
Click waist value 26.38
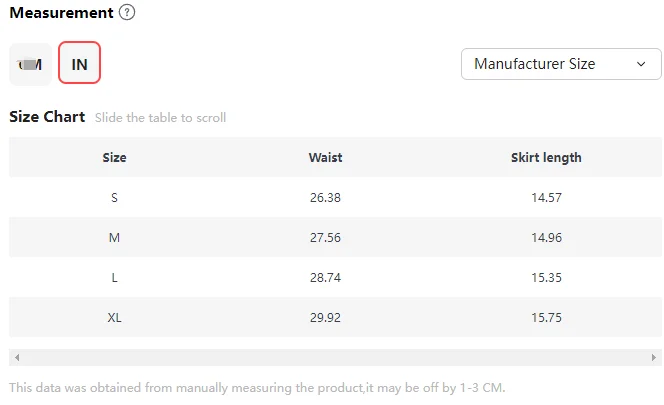326,197
